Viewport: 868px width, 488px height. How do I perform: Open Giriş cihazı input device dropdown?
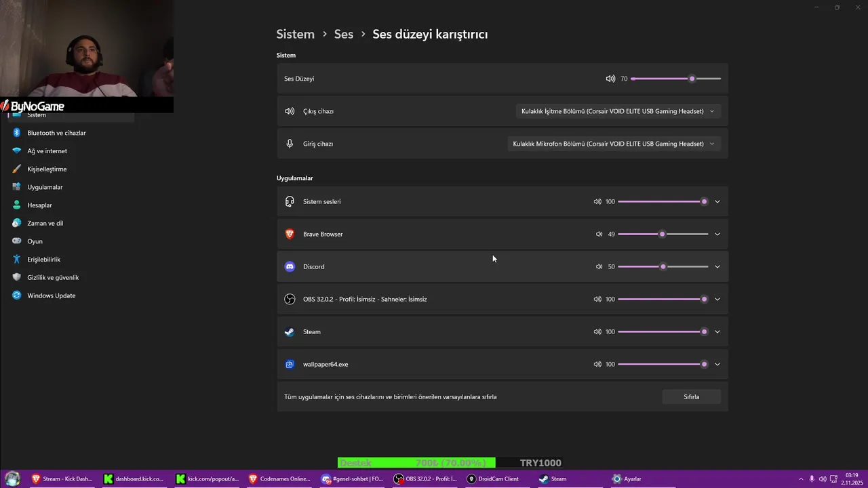614,144
